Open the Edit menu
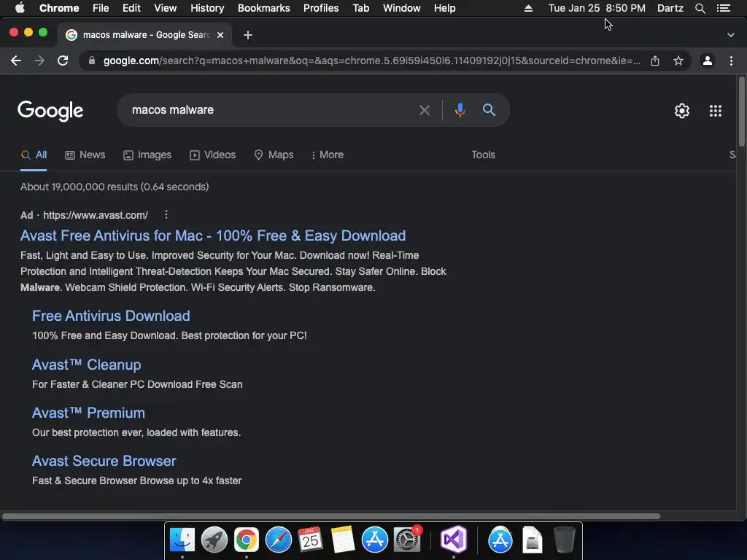 point(131,8)
